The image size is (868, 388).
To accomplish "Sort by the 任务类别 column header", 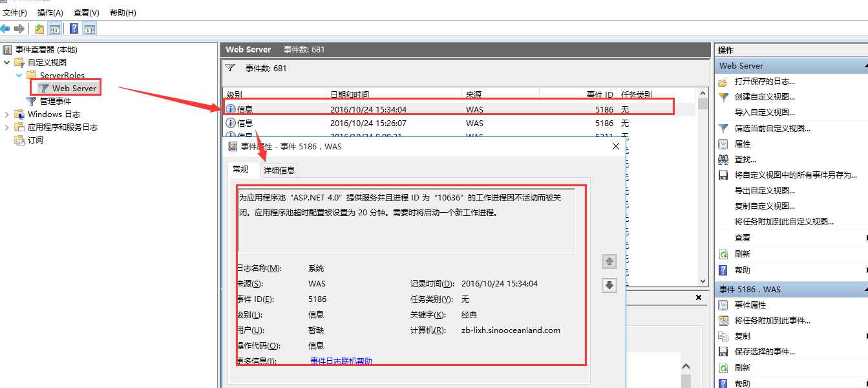I will pos(655,94).
